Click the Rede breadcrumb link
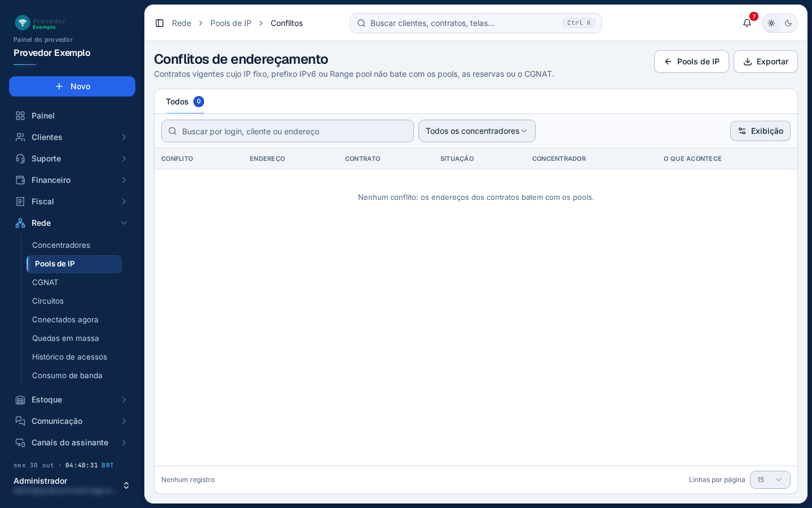 (182, 23)
